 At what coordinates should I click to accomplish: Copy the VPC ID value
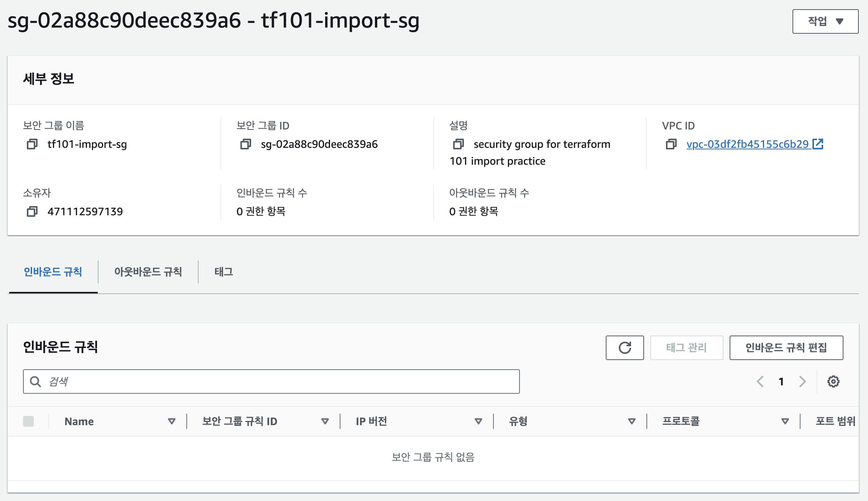[671, 144]
